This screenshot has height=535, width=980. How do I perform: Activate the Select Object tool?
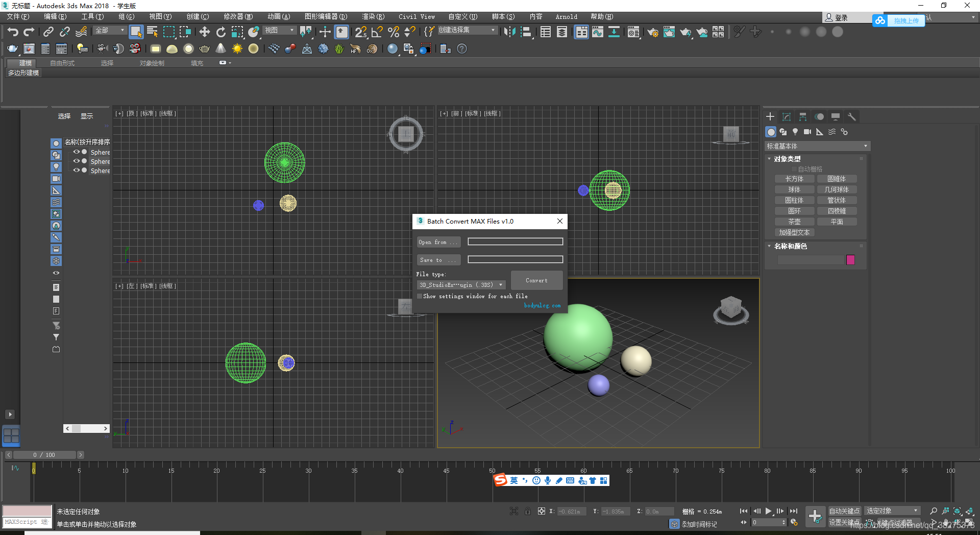click(x=136, y=32)
